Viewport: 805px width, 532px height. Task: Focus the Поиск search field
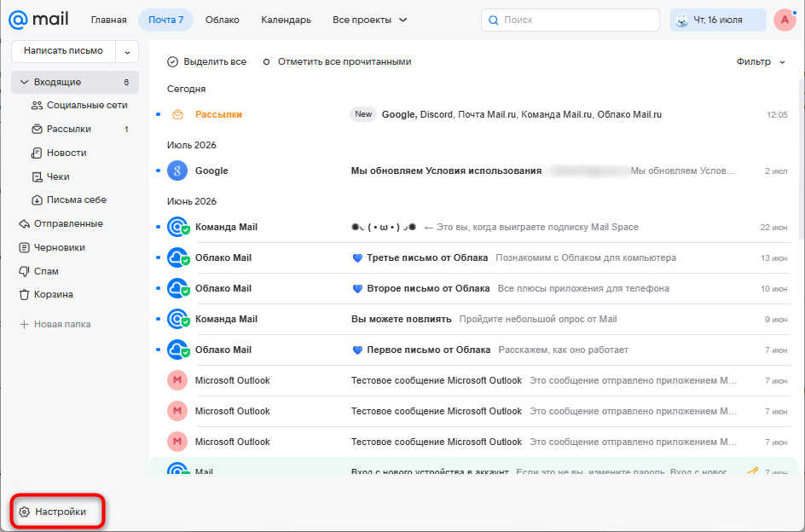coord(570,20)
